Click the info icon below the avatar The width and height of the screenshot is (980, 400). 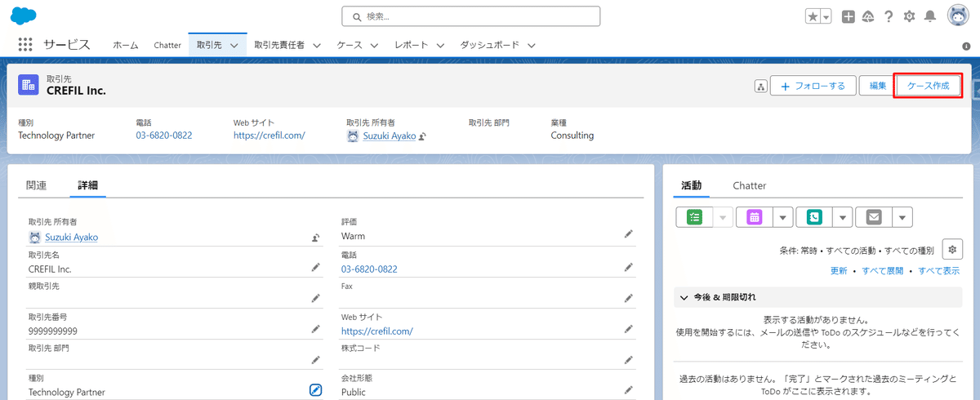point(965,47)
